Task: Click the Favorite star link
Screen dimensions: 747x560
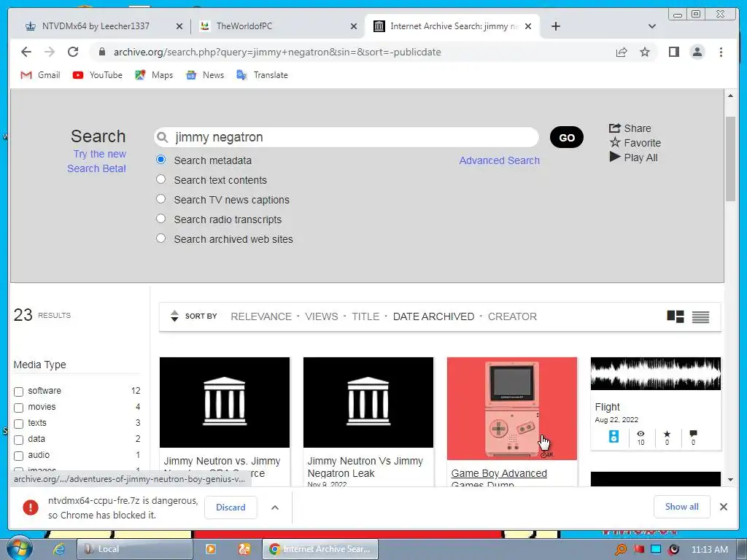Action: pyautogui.click(x=635, y=143)
